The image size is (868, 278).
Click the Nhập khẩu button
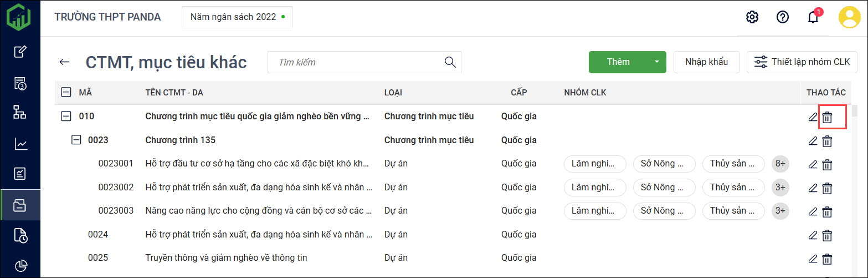pyautogui.click(x=706, y=62)
